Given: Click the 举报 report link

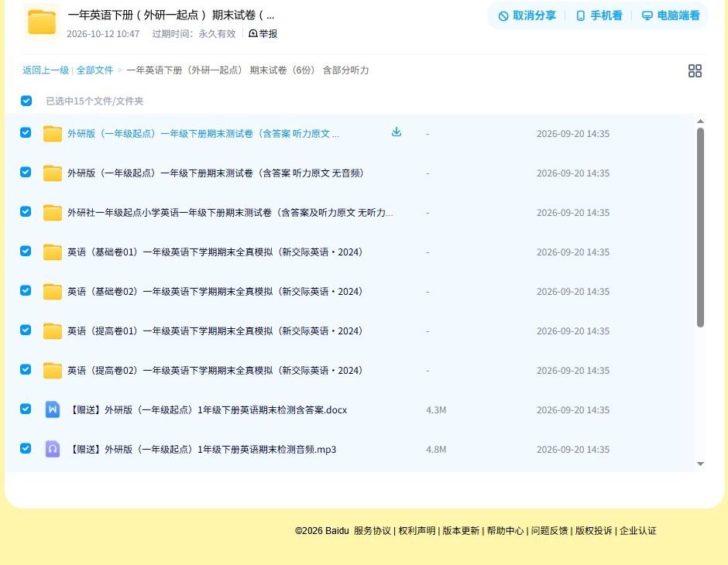Looking at the screenshot, I should pyautogui.click(x=263, y=33).
